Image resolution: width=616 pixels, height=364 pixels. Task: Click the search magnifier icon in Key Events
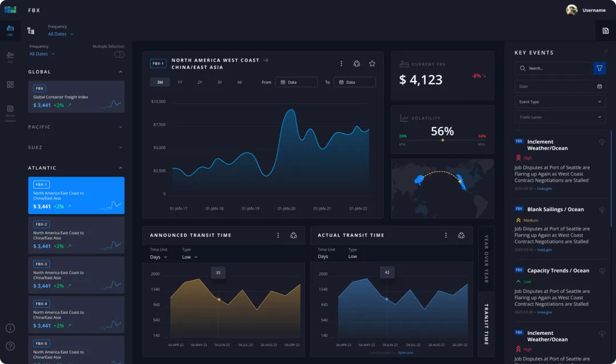pyautogui.click(x=522, y=68)
